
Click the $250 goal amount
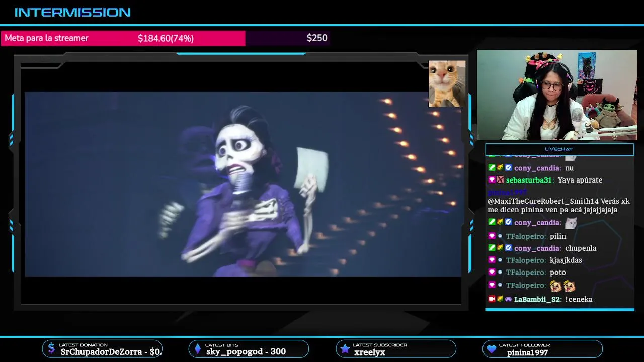pos(317,38)
